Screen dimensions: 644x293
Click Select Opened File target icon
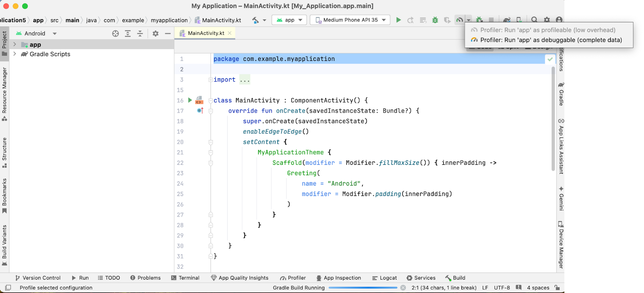115,34
